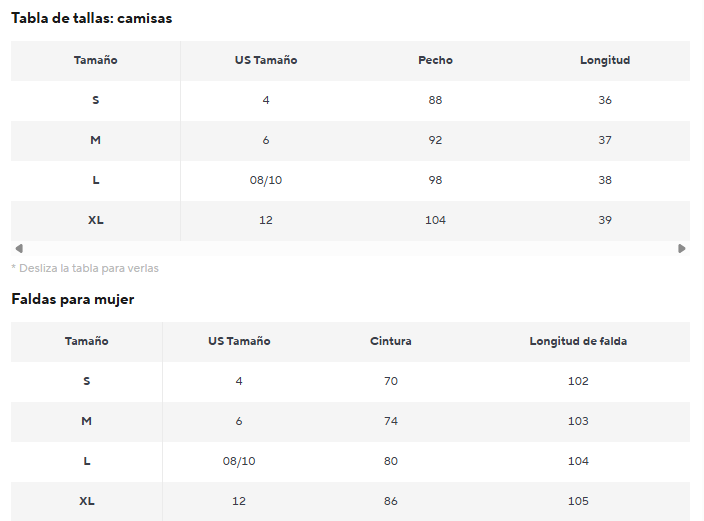
Task: Select the Longitud column header in shirts table
Action: pos(605,60)
